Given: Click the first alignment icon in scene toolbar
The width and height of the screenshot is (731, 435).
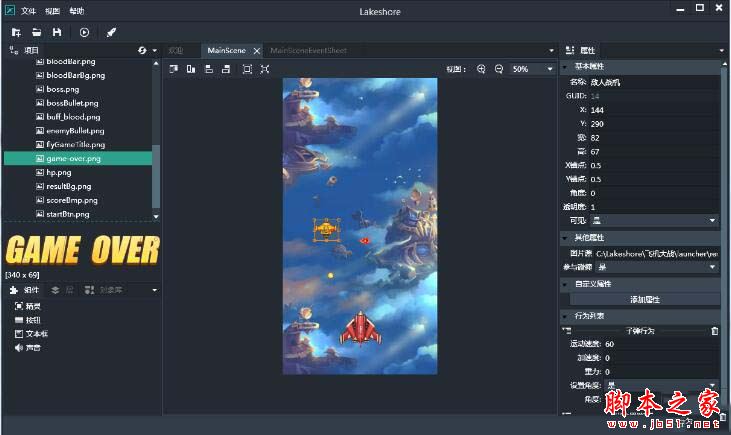Looking at the screenshot, I should [x=173, y=69].
